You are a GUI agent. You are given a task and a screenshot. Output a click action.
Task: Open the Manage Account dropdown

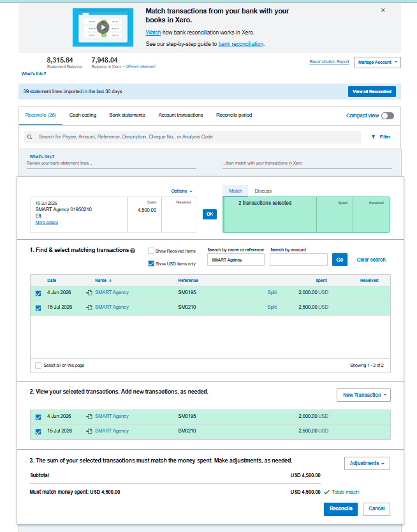pyautogui.click(x=377, y=63)
